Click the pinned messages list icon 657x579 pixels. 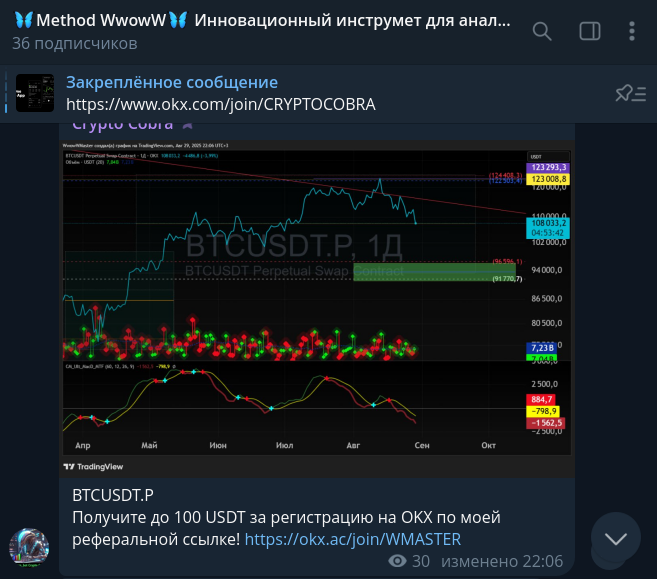[630, 93]
